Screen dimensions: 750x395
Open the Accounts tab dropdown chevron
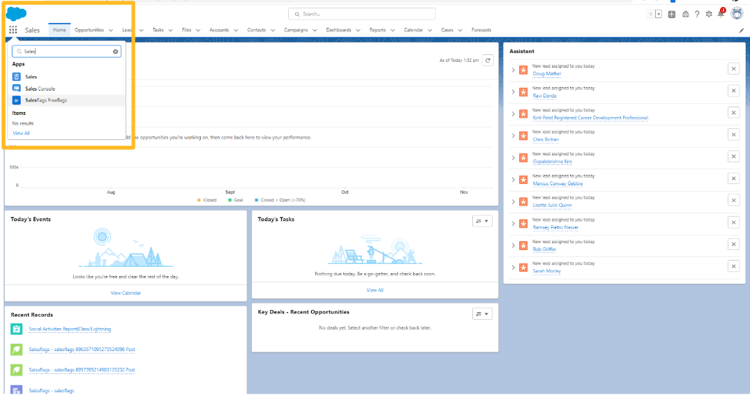pos(236,30)
